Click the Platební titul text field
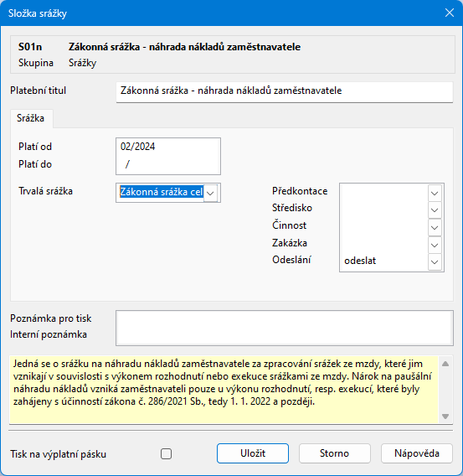463x476 pixels. tap(285, 91)
